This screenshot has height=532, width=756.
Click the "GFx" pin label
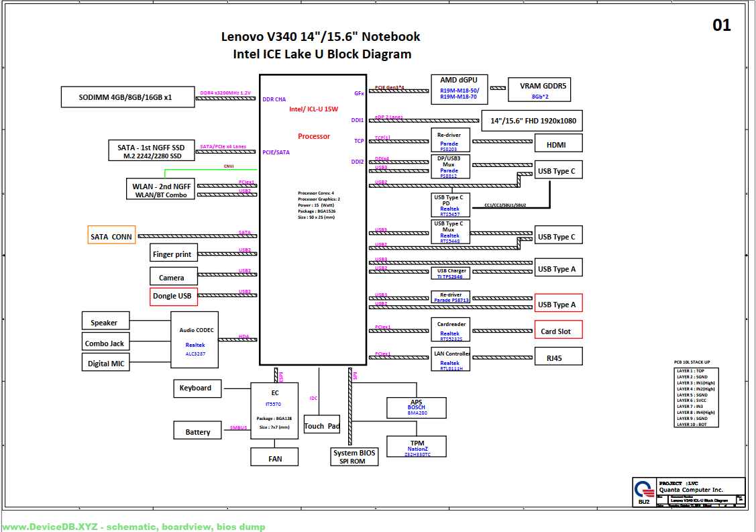(359, 93)
